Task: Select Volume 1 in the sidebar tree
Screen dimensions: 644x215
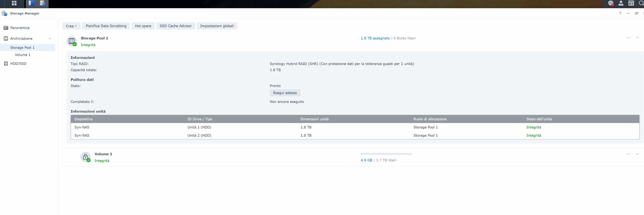Action: click(x=22, y=55)
